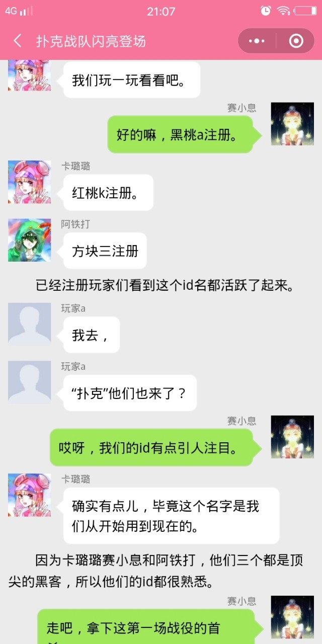322x644 pixels.
Task: Tap the bubble “扑克”他们也来了？
Action: point(130,393)
